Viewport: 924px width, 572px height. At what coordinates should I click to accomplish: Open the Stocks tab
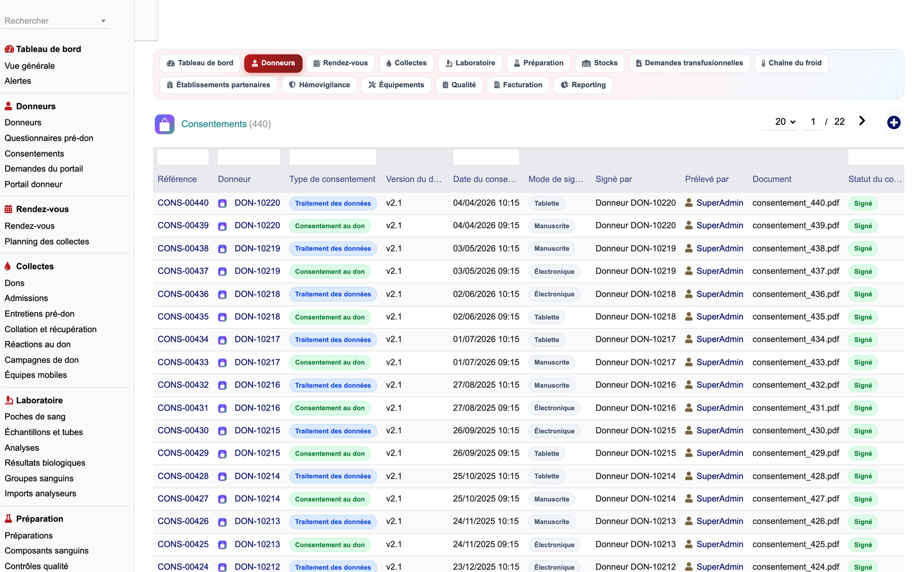pyautogui.click(x=600, y=63)
